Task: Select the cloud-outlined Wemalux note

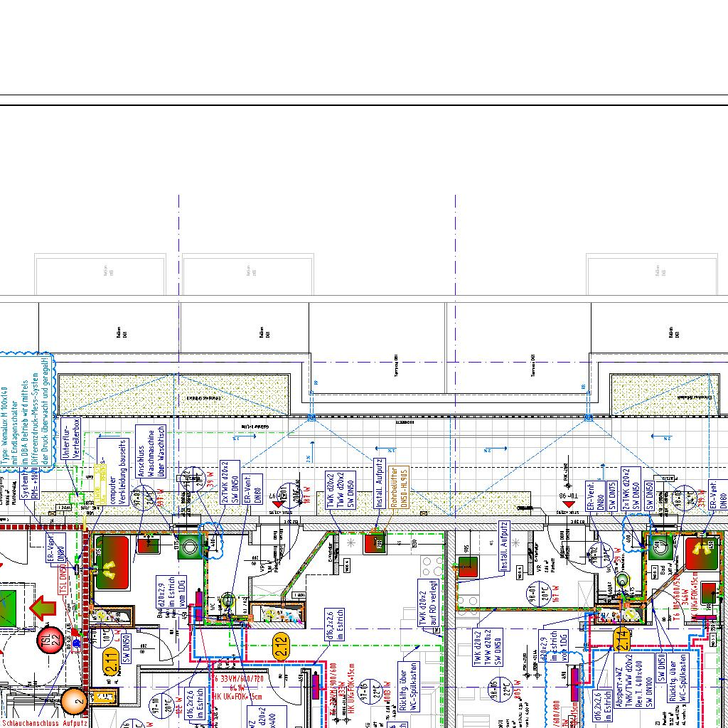Action: click(27, 412)
